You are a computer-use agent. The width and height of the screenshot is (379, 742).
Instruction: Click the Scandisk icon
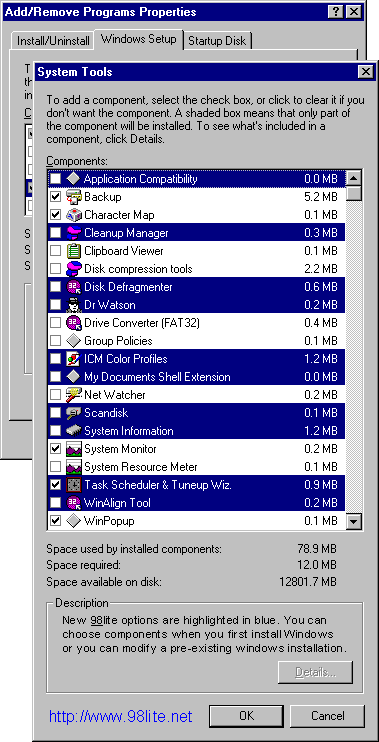73,413
